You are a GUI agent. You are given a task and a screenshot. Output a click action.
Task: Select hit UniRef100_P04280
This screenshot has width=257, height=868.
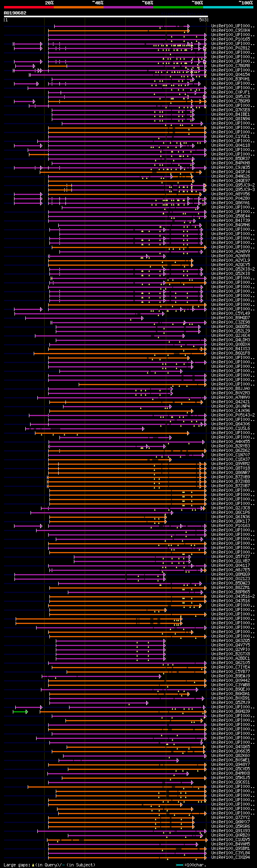[x=230, y=198]
